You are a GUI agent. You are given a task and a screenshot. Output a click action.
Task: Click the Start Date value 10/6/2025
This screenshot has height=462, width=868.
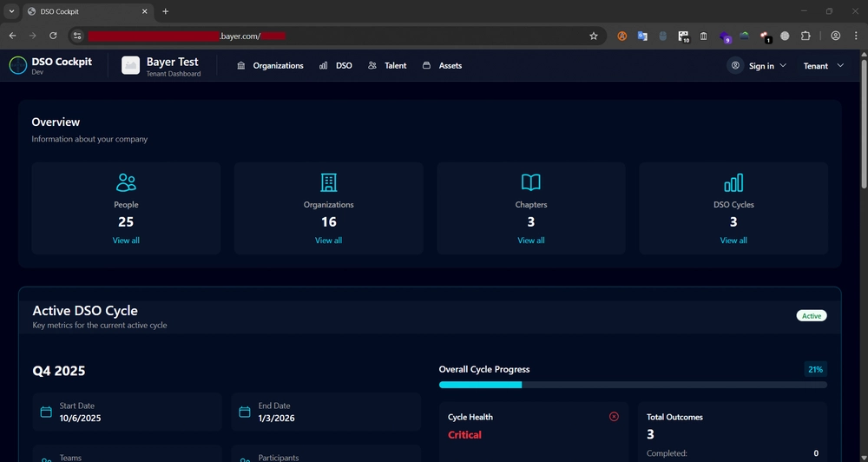pyautogui.click(x=80, y=419)
